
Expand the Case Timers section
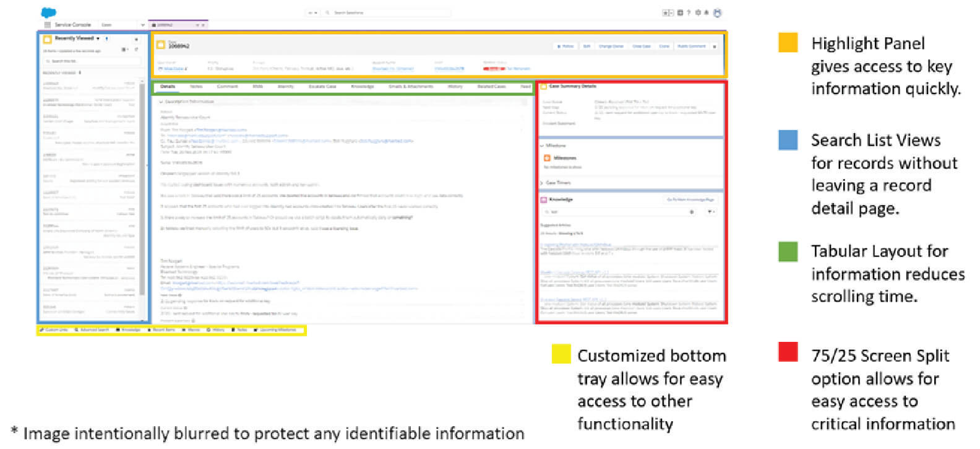[x=543, y=183]
